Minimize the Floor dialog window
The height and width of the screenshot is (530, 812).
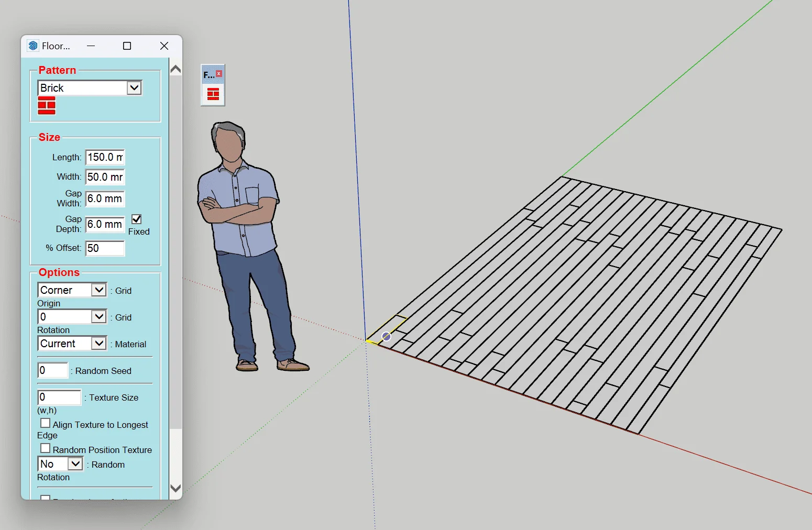pos(91,46)
